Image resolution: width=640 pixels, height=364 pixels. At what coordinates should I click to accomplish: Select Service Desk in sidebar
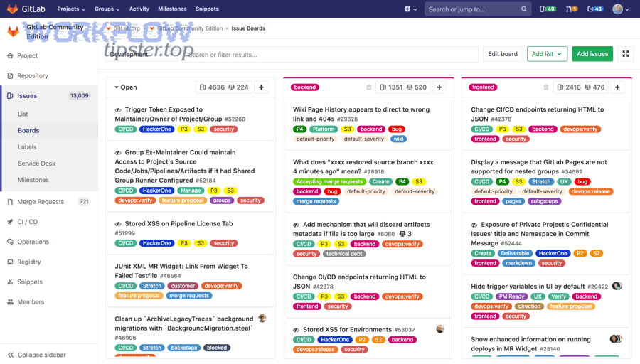[x=36, y=164]
